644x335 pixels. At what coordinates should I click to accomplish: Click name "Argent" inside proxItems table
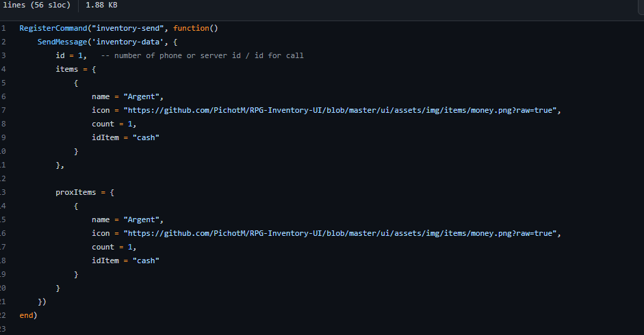(x=127, y=219)
